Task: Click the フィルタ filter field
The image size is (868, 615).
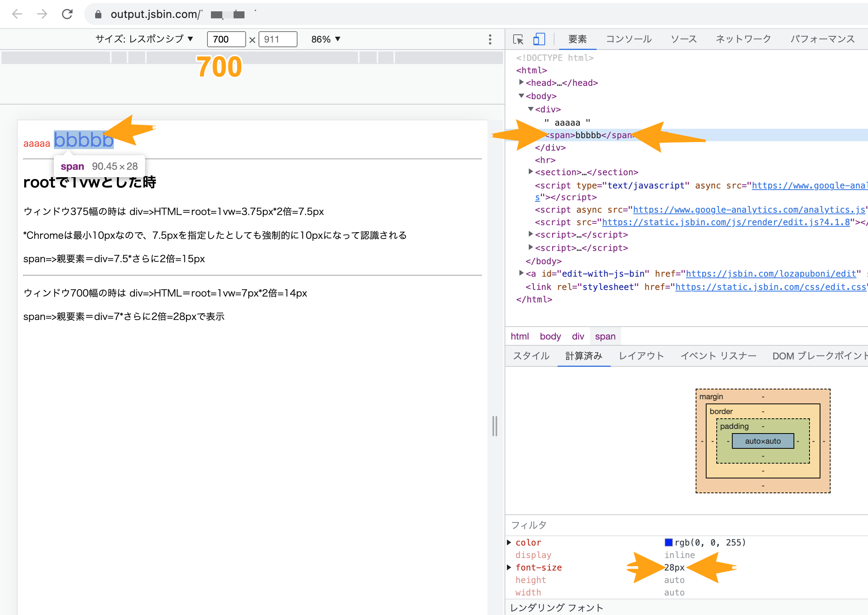Action: [686, 525]
